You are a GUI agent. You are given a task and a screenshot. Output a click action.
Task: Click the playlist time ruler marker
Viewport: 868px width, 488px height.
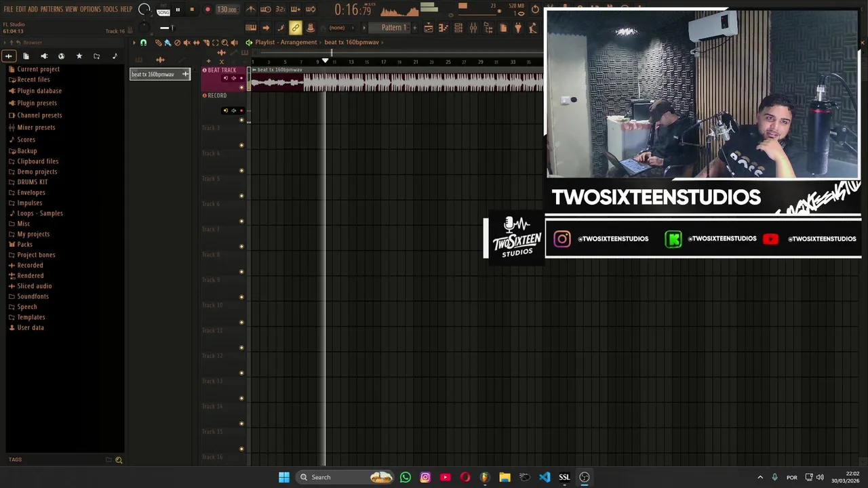325,62
